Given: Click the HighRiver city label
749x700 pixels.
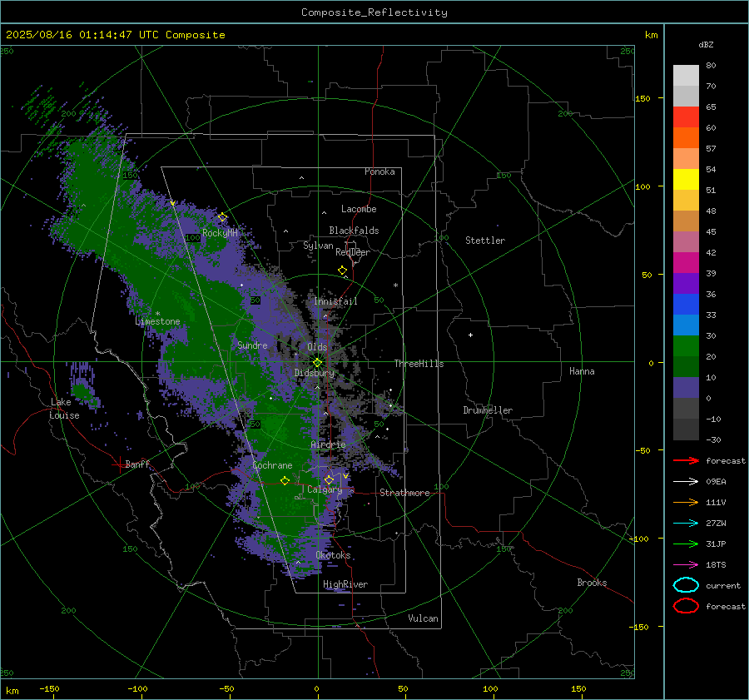Looking at the screenshot, I should pos(345,584).
